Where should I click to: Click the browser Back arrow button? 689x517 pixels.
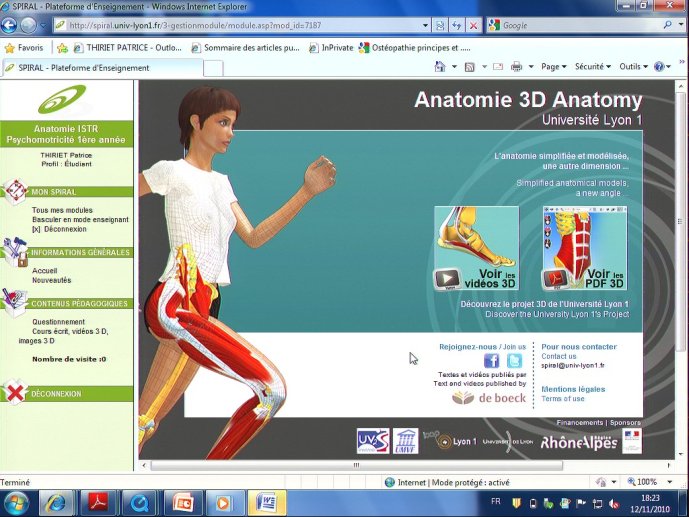[9, 25]
